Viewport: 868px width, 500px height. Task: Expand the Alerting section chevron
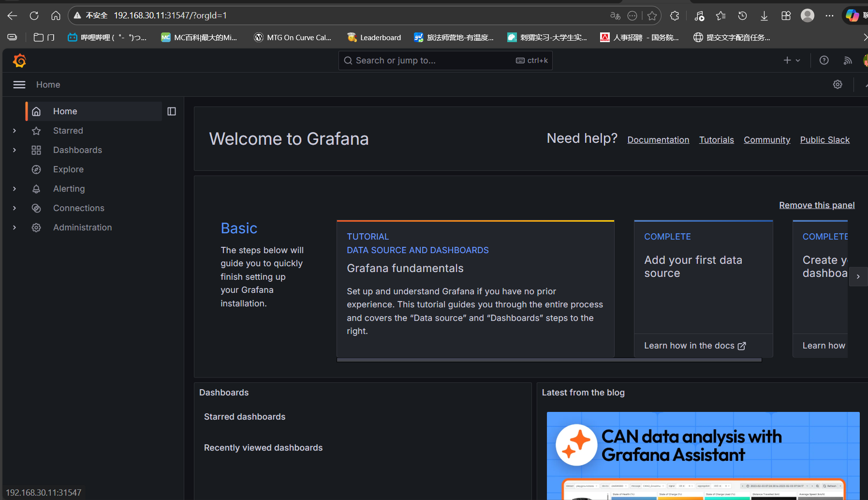pyautogui.click(x=15, y=189)
